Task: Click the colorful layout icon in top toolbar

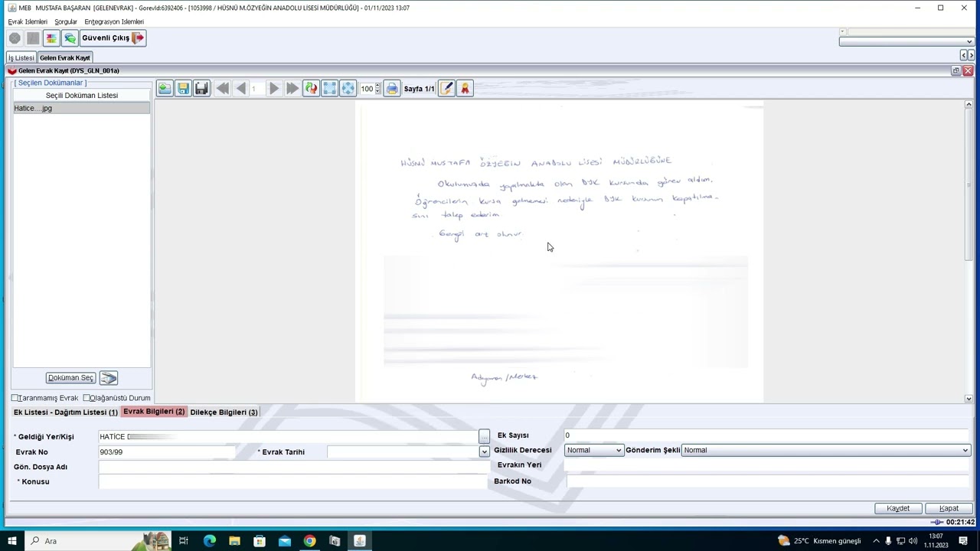Action: point(51,38)
